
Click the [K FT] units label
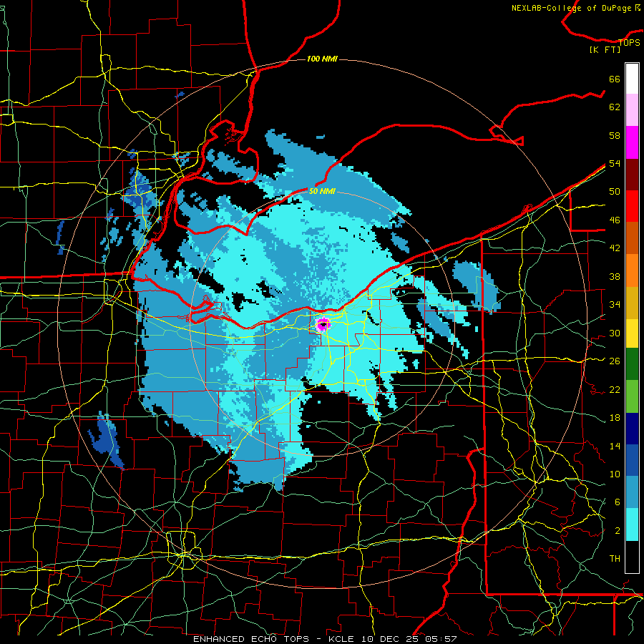tap(605, 49)
